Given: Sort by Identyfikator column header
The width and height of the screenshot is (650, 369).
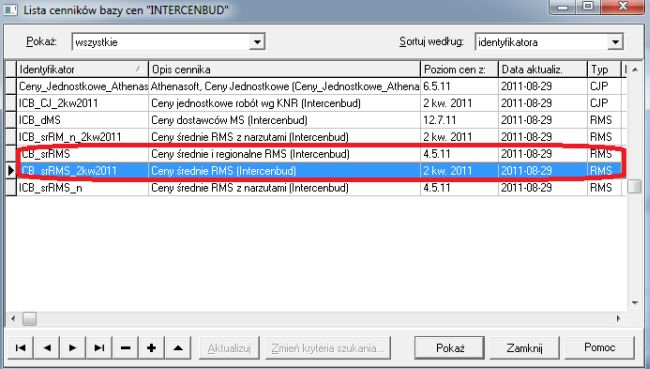Looking at the screenshot, I should (x=82, y=69).
